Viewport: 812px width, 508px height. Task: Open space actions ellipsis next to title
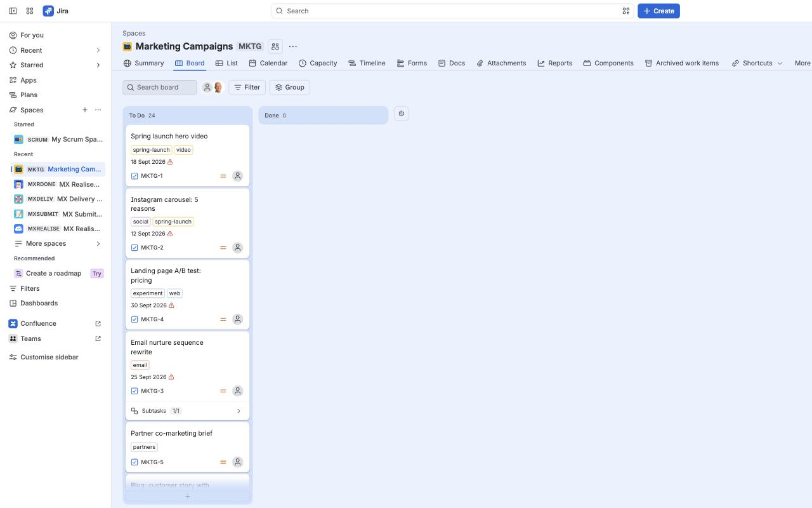click(x=292, y=46)
